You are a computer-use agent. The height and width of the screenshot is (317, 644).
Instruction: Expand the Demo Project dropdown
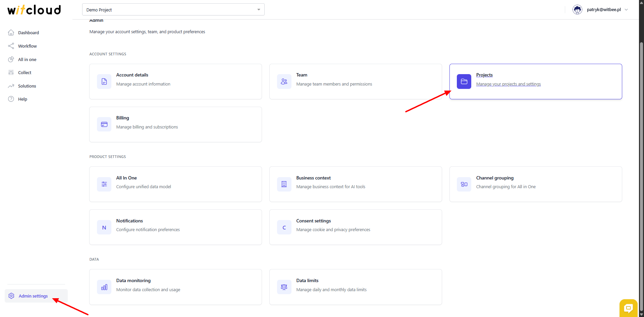(259, 10)
